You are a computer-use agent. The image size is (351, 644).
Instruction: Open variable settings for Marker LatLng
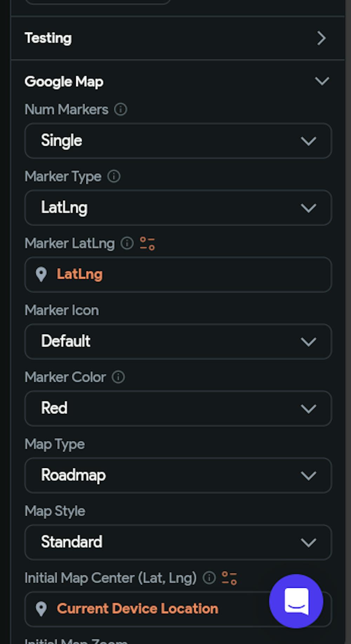pos(147,243)
